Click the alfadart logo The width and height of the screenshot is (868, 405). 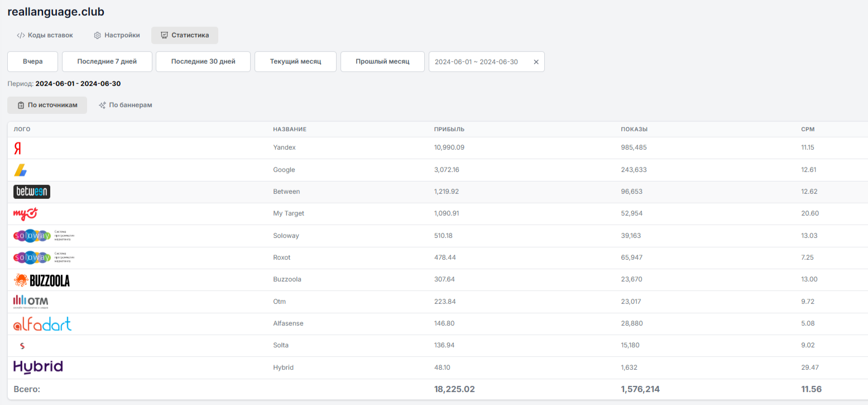point(42,324)
